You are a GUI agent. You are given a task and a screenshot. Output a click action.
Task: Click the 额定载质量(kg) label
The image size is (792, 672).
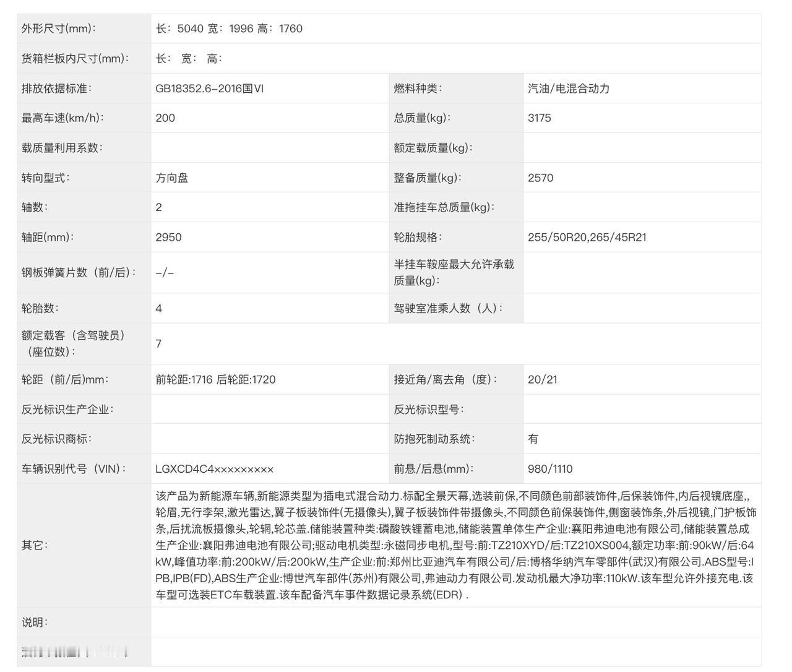point(433,148)
